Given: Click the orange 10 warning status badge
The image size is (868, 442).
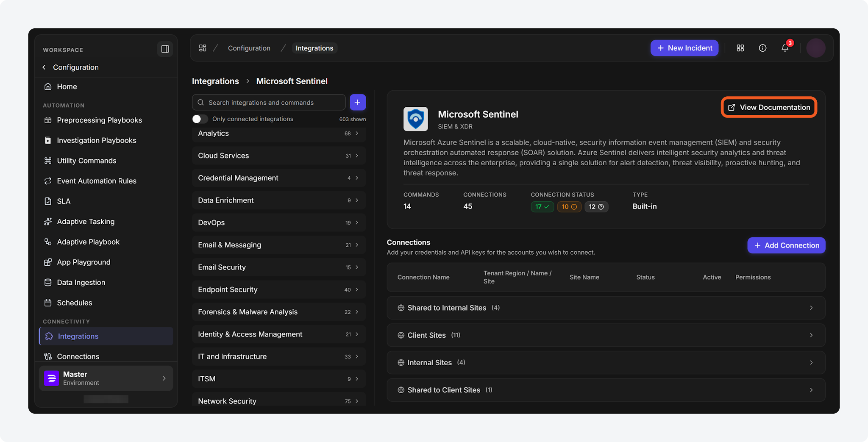Looking at the screenshot, I should coord(569,207).
